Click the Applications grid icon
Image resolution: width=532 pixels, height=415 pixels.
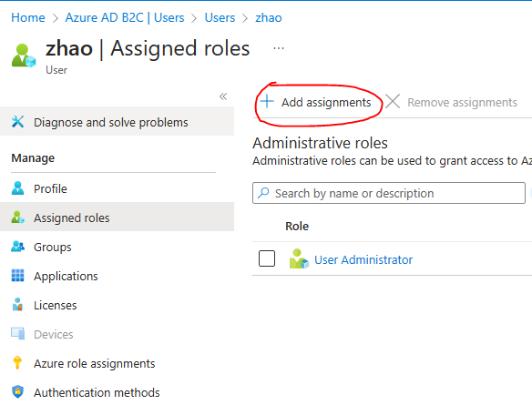point(17,276)
